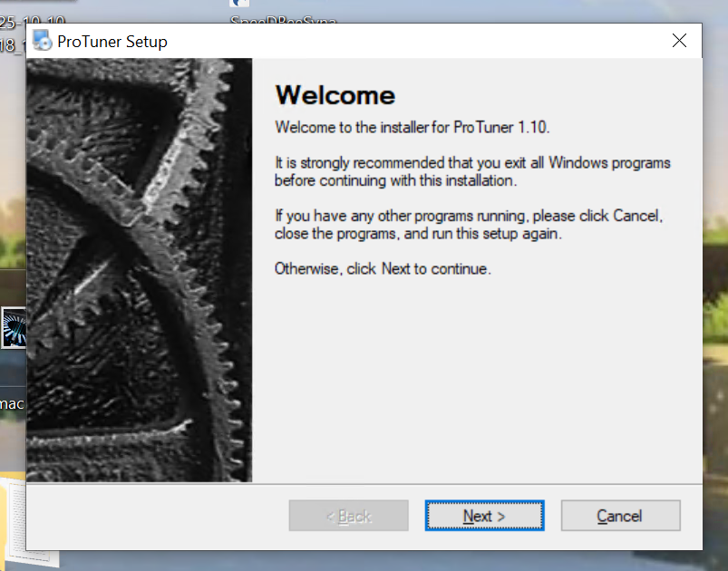This screenshot has width=728, height=571.
Task: Click the Next button to continue
Action: point(484,516)
